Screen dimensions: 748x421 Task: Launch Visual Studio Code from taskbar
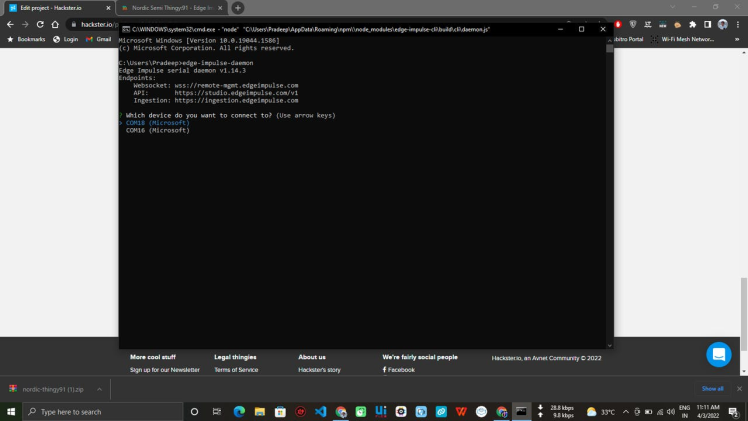(x=321, y=411)
